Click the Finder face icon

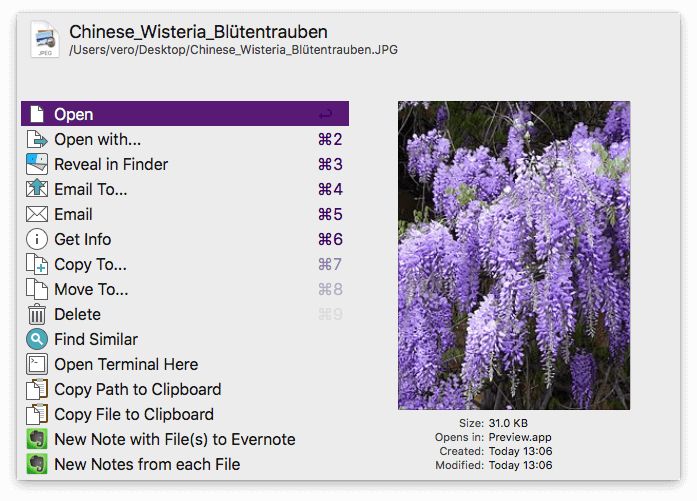[x=37, y=165]
